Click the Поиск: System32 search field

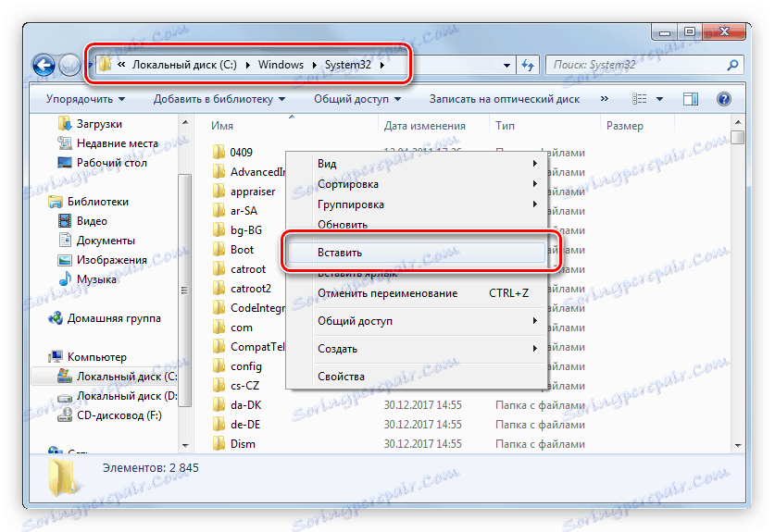637,65
